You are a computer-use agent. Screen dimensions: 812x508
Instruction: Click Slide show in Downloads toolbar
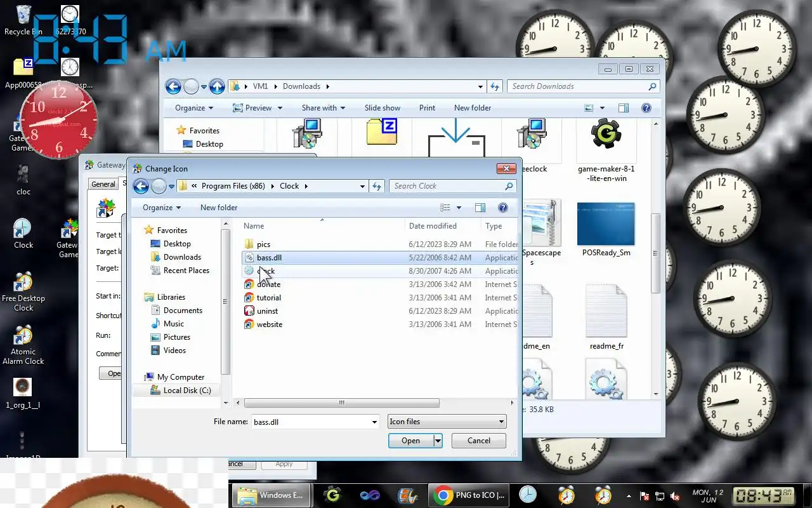pyautogui.click(x=383, y=108)
